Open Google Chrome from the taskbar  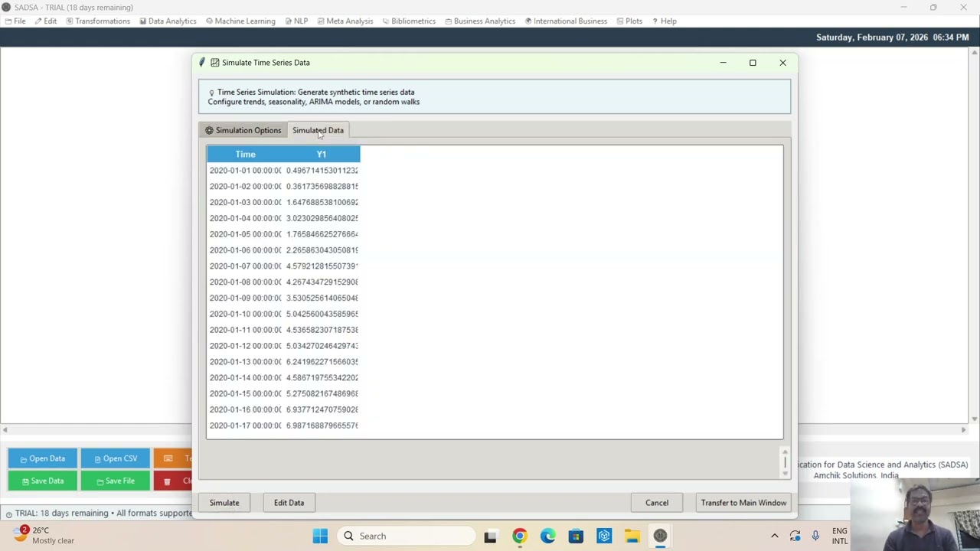click(x=519, y=536)
